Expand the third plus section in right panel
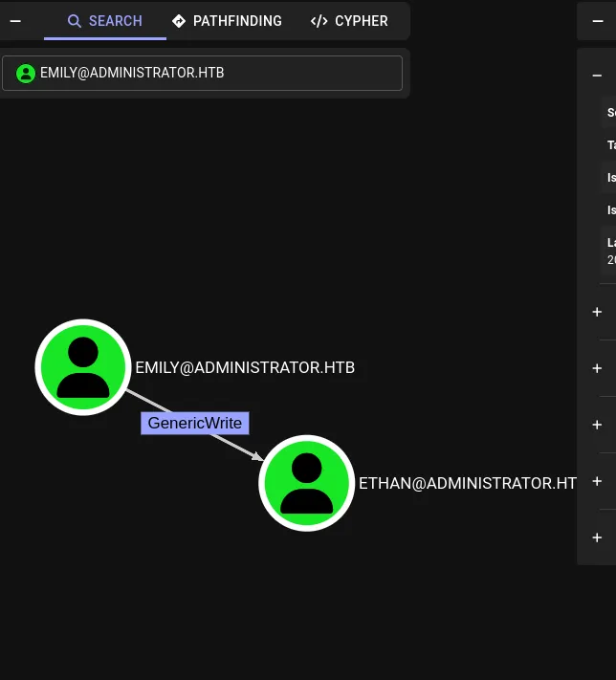 point(597,425)
